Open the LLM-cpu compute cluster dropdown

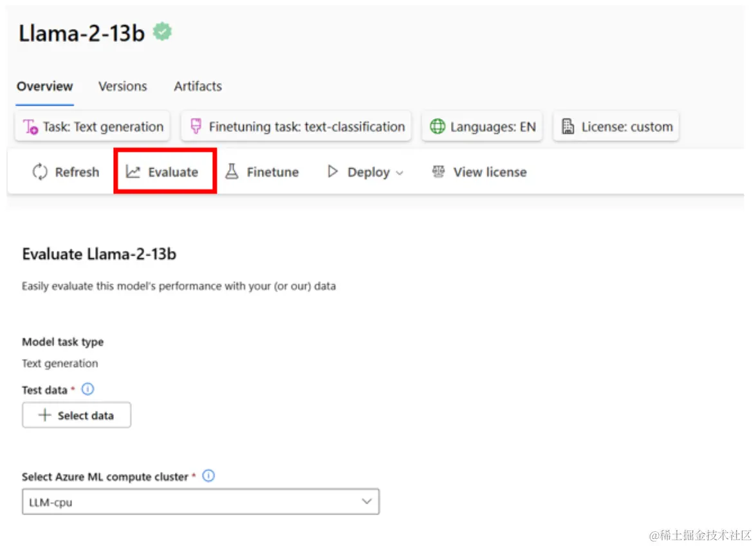click(201, 502)
